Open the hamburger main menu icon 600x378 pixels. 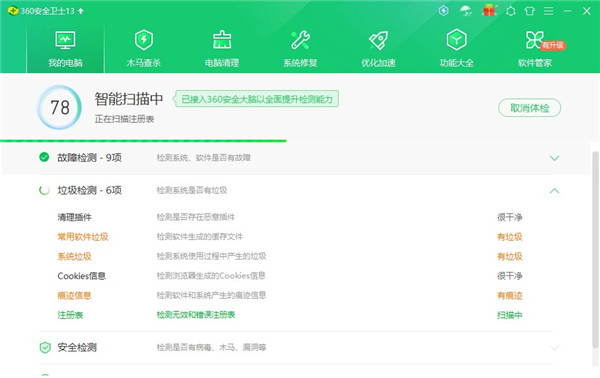coord(549,11)
